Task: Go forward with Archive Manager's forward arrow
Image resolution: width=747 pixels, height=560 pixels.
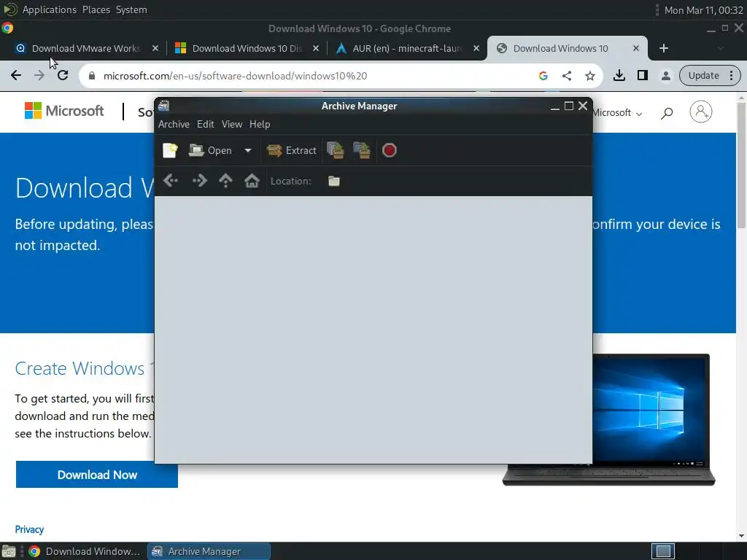Action: point(199,181)
